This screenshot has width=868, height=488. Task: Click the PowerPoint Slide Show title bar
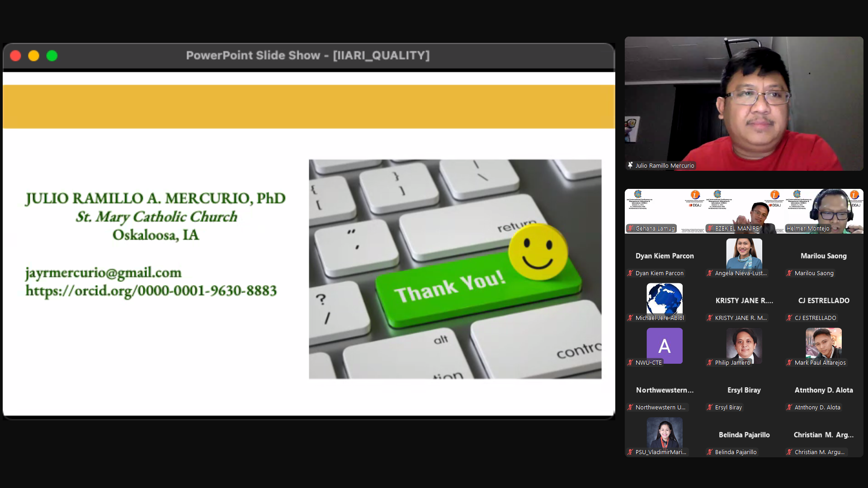(x=307, y=56)
